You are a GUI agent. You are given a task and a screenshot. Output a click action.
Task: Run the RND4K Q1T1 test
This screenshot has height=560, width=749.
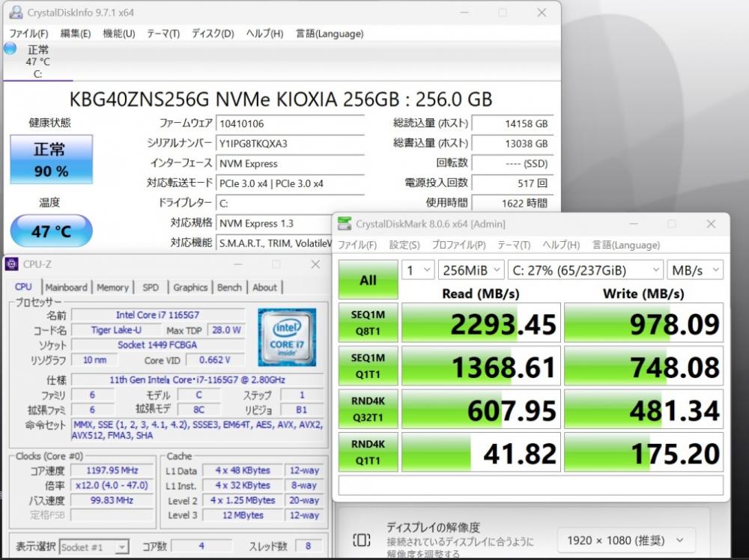tap(368, 452)
